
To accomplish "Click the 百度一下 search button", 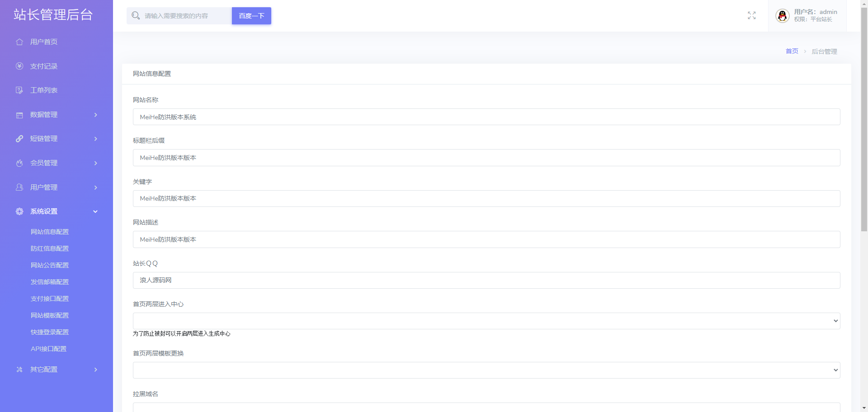I will tap(251, 16).
